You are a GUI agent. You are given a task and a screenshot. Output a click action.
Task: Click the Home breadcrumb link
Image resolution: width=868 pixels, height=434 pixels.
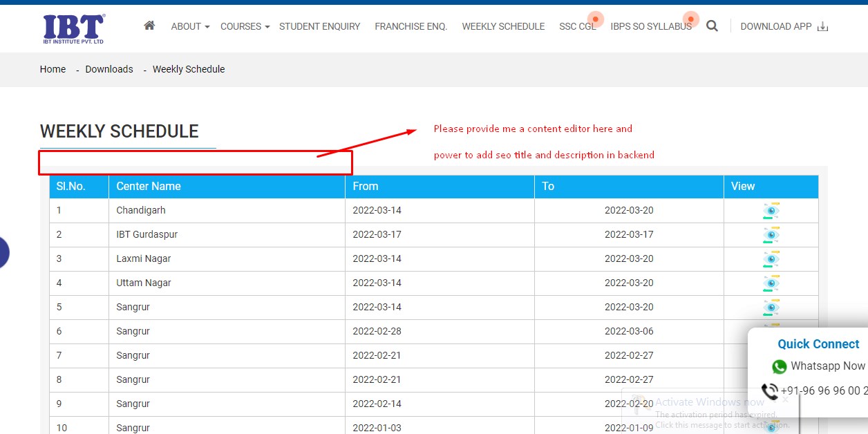point(53,69)
